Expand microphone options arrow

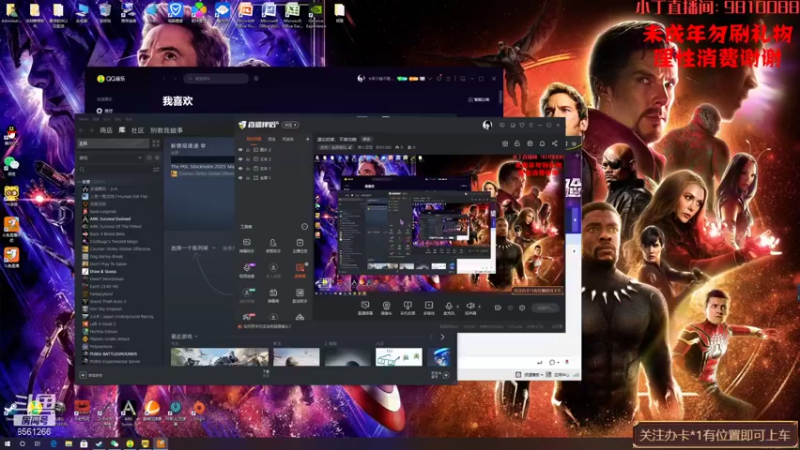(458, 307)
